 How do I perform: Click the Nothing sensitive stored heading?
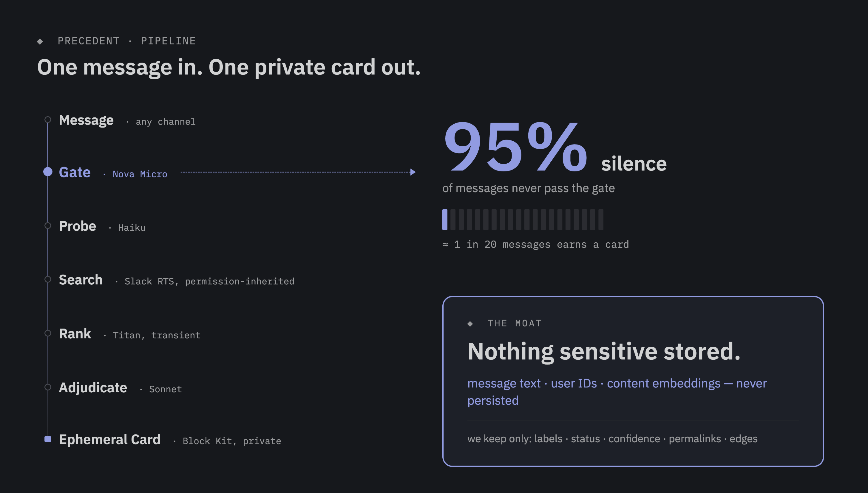click(604, 351)
